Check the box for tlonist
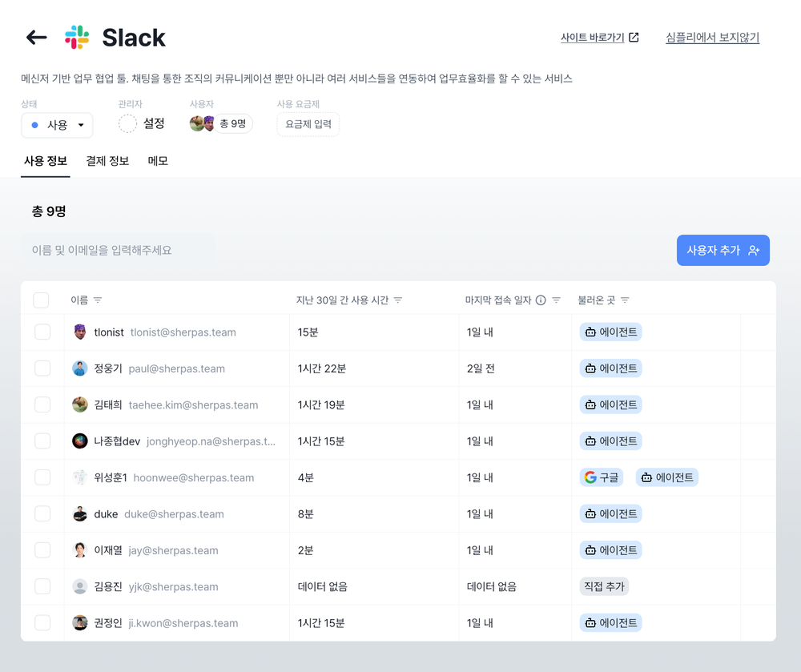The width and height of the screenshot is (801, 672). pyautogui.click(x=42, y=332)
